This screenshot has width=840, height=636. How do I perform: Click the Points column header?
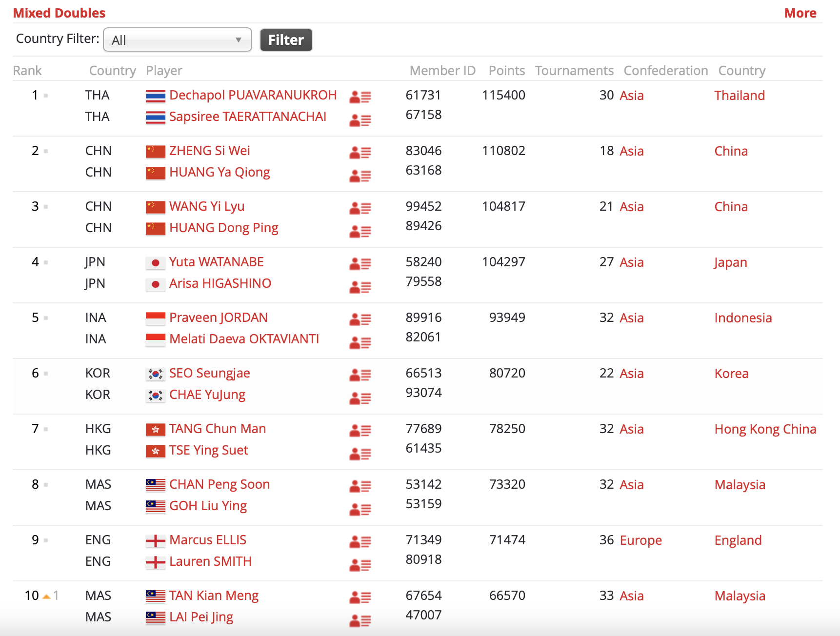506,71
